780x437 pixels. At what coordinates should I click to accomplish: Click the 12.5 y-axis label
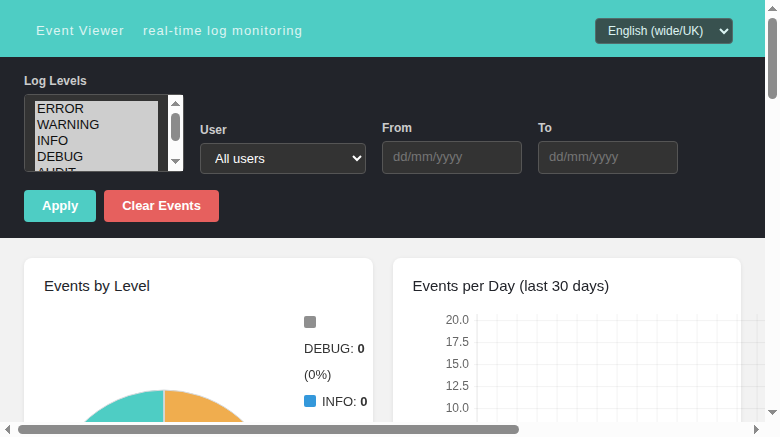pyautogui.click(x=457, y=385)
